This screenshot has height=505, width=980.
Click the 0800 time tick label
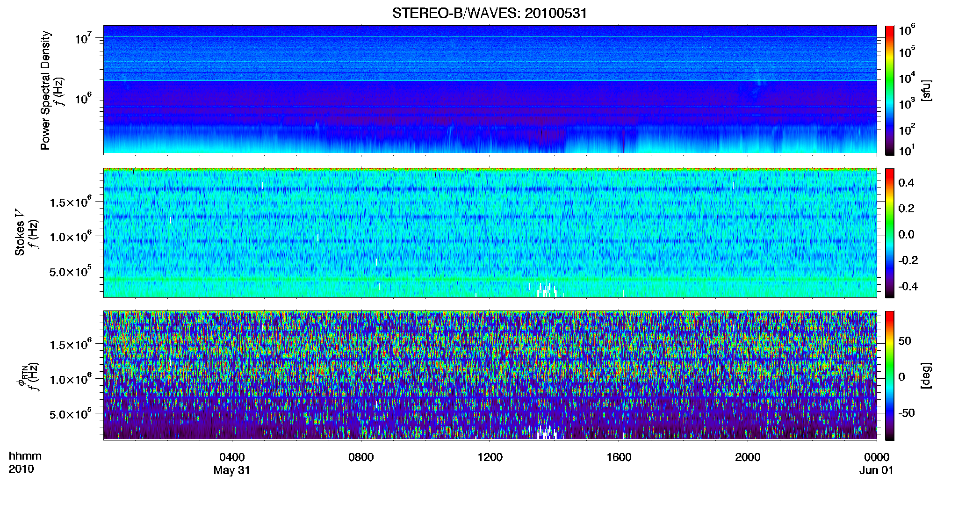[x=361, y=457]
